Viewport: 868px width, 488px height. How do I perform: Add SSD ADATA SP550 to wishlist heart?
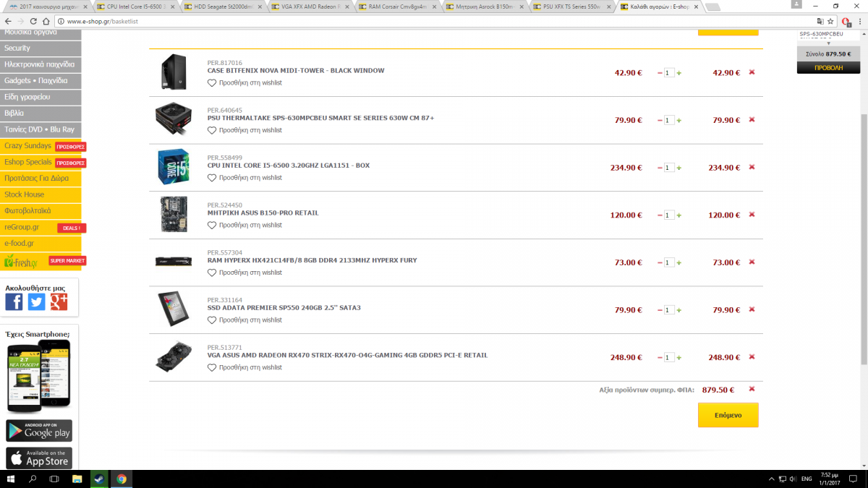point(212,320)
